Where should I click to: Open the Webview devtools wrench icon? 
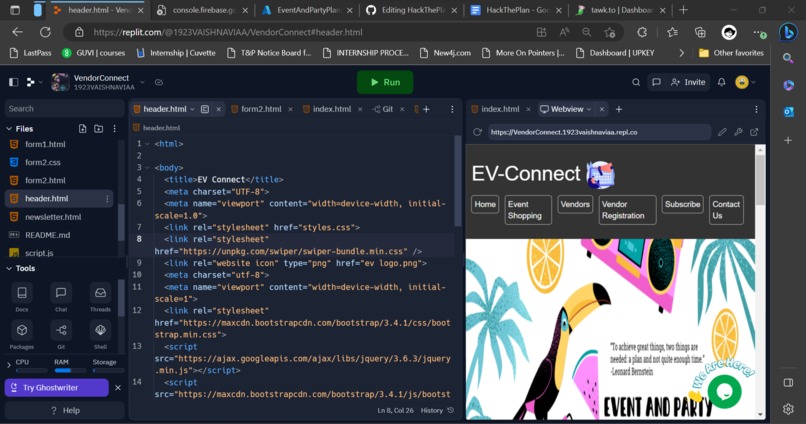coord(738,132)
